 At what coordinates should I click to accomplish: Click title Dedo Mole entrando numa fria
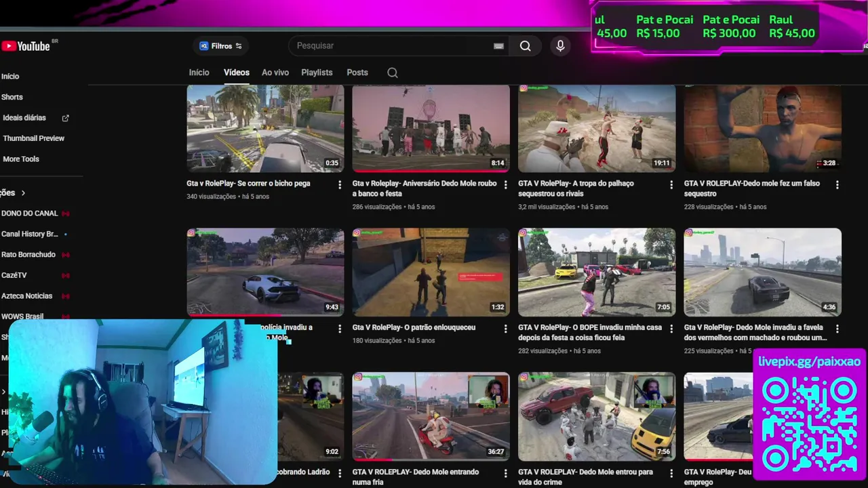point(415,476)
